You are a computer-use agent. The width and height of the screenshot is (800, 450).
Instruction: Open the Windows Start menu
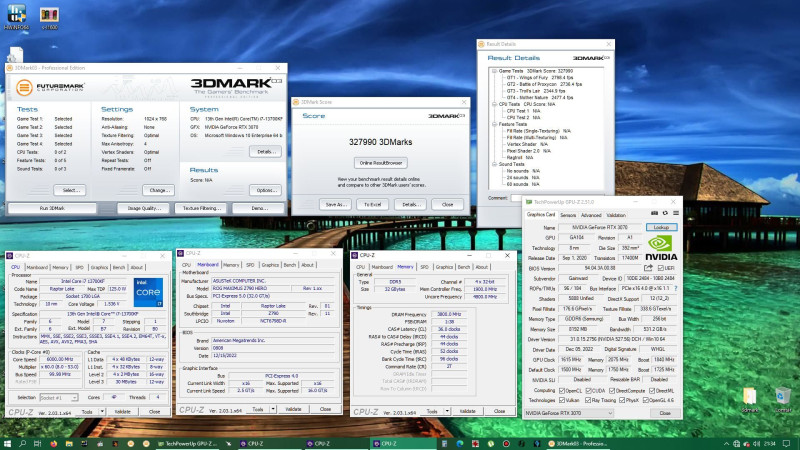click(x=7, y=444)
